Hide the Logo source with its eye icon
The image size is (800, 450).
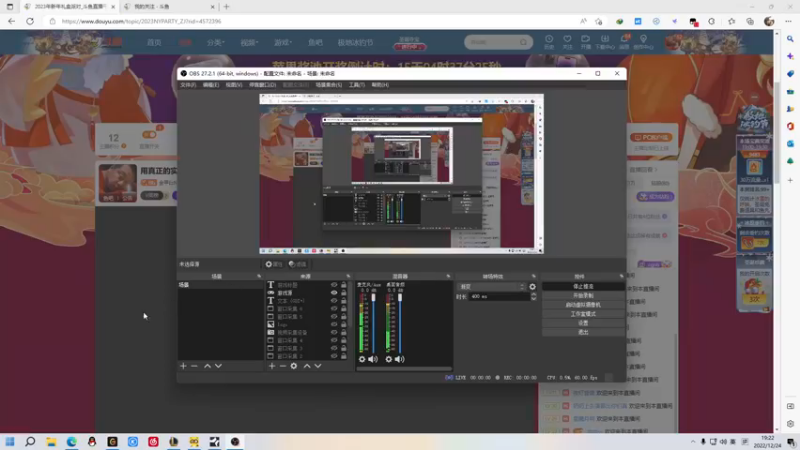tap(334, 324)
